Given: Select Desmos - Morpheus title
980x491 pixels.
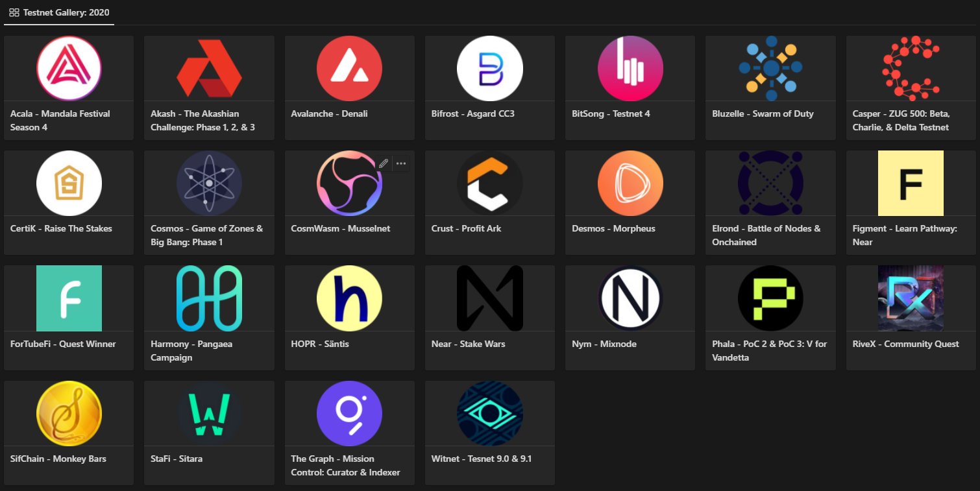Looking at the screenshot, I should 613,228.
